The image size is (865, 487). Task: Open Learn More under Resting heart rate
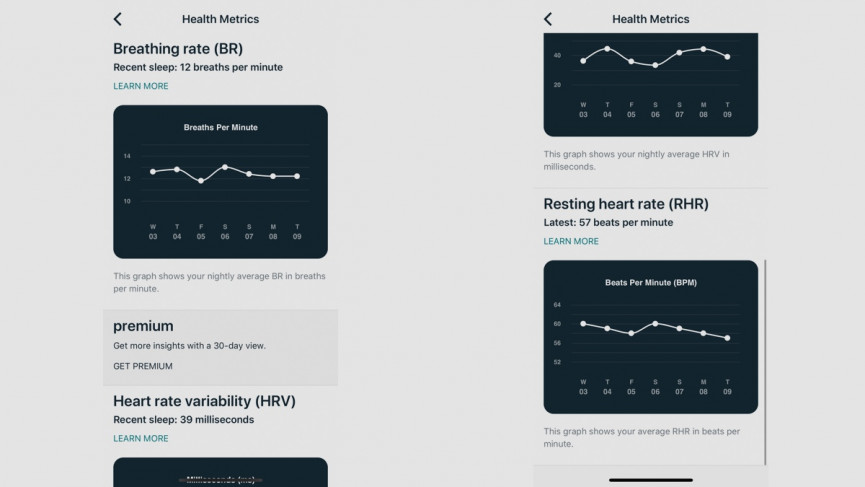[571, 241]
